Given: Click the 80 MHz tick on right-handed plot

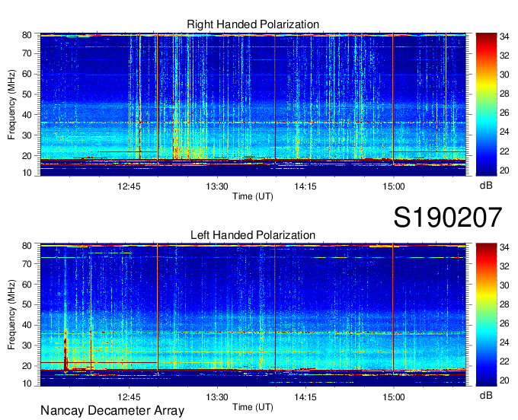Looking at the screenshot, I should [x=27, y=35].
